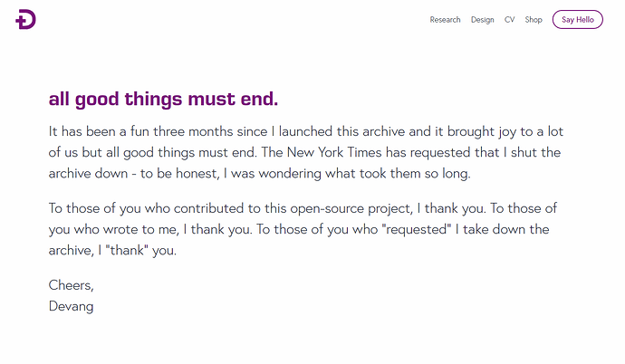
Task: Click the Say Hello button
Action: point(578,20)
